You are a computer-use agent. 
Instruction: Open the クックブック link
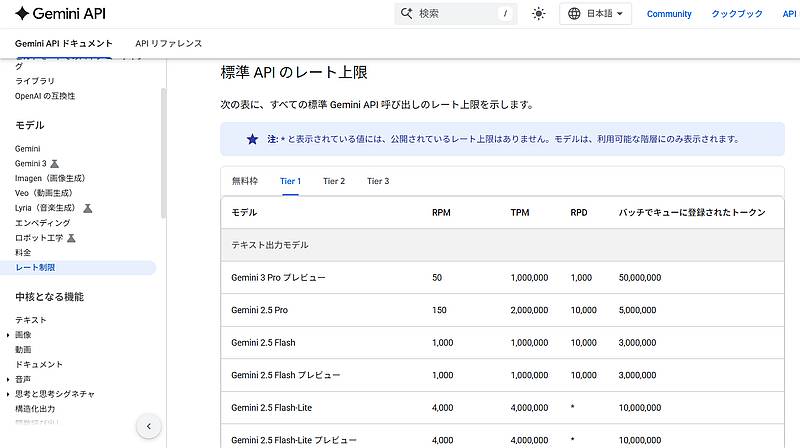pyautogui.click(x=737, y=14)
